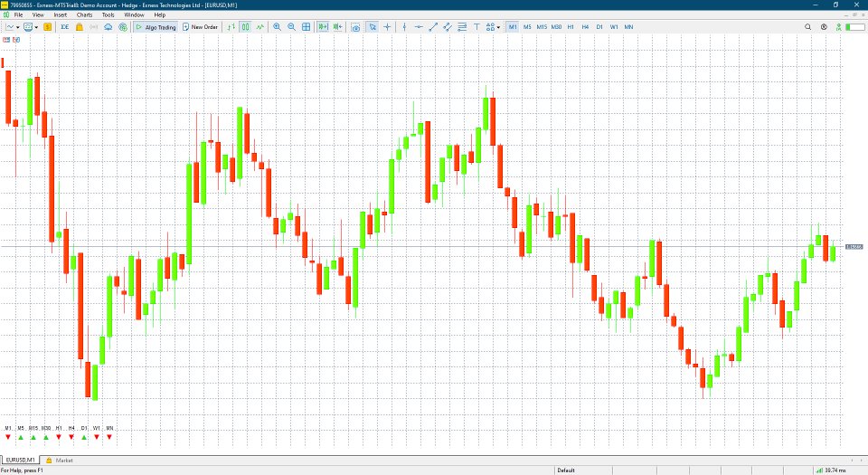This screenshot has width=868, height=475.
Task: Open the search magnifier icon
Action: [807, 26]
